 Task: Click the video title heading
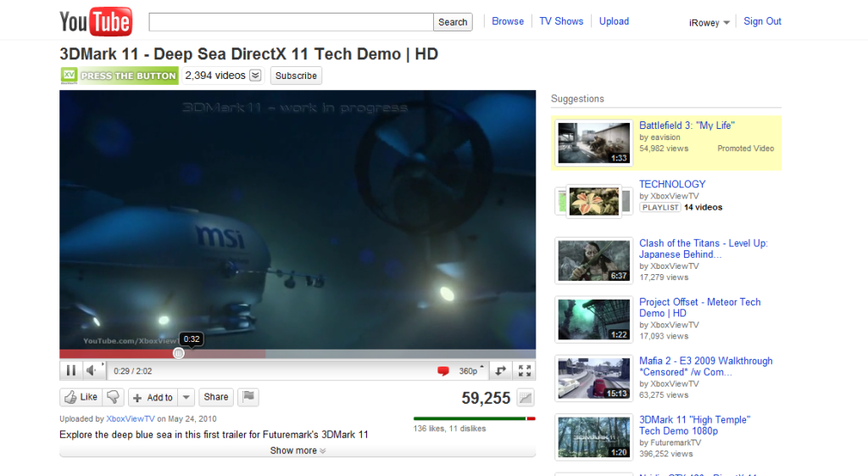[x=248, y=53]
